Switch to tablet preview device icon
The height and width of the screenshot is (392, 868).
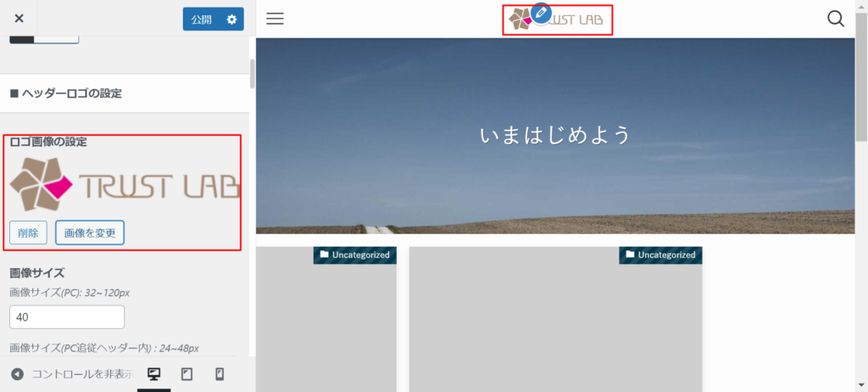187,374
